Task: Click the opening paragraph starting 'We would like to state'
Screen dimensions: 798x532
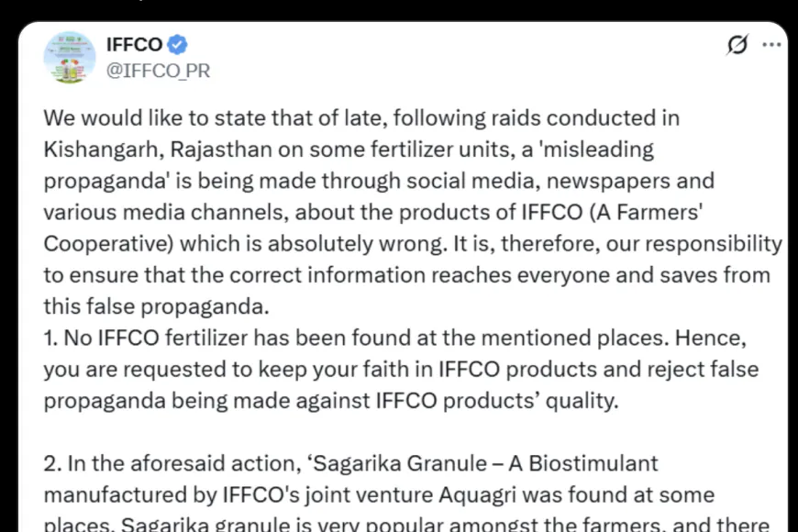Action: point(413,212)
